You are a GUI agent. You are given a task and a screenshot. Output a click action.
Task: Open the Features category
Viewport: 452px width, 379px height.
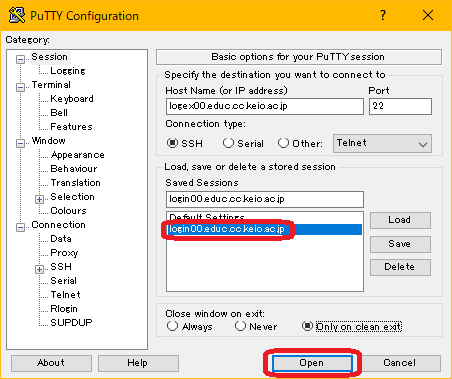pos(71,127)
